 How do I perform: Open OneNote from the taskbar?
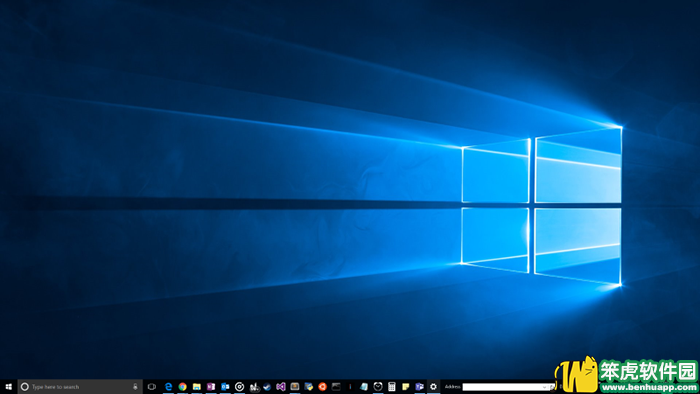(211, 387)
